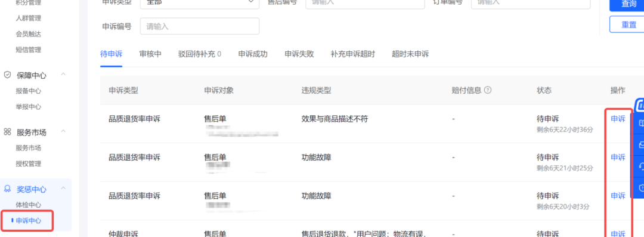Open 授权管理 in the sidebar
Image resolution: width=644 pixels, height=237 pixels.
(29, 164)
